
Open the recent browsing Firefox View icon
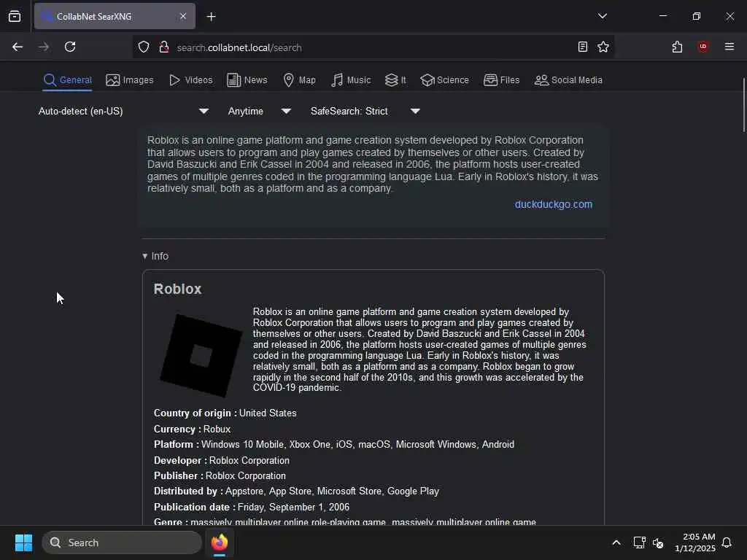[x=15, y=16]
